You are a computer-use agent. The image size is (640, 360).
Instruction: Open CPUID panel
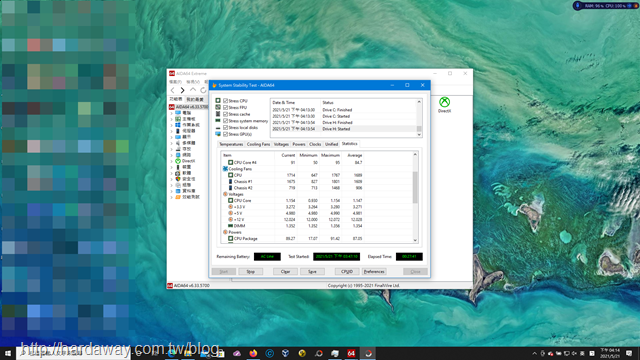click(347, 271)
